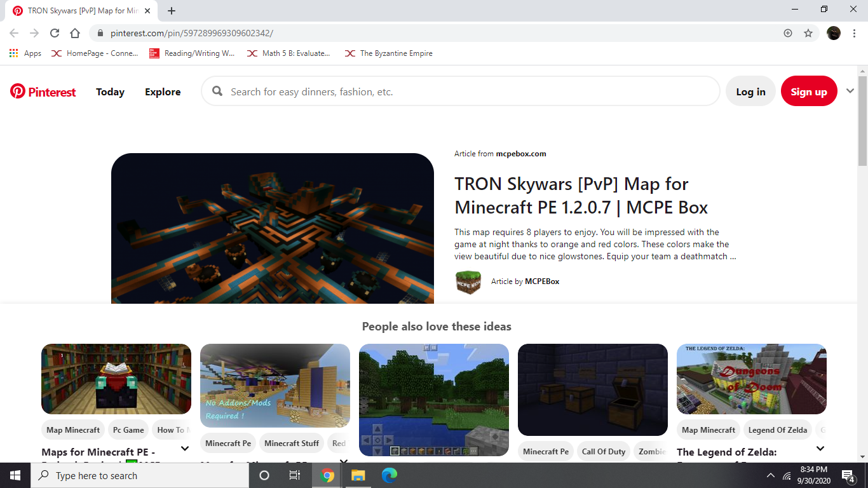Select the Minecraft Stuff tag
Image resolution: width=868 pixels, height=488 pixels.
pyautogui.click(x=292, y=444)
